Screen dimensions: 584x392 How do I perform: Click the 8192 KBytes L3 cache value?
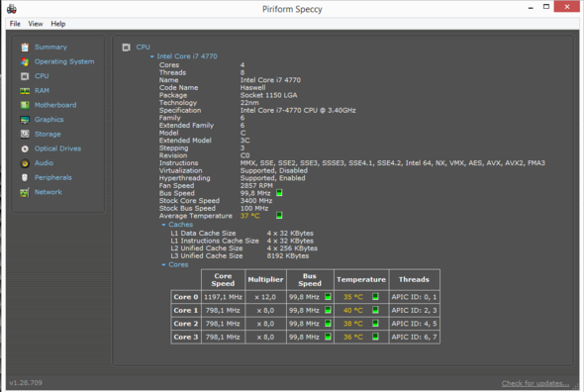pyautogui.click(x=288, y=256)
